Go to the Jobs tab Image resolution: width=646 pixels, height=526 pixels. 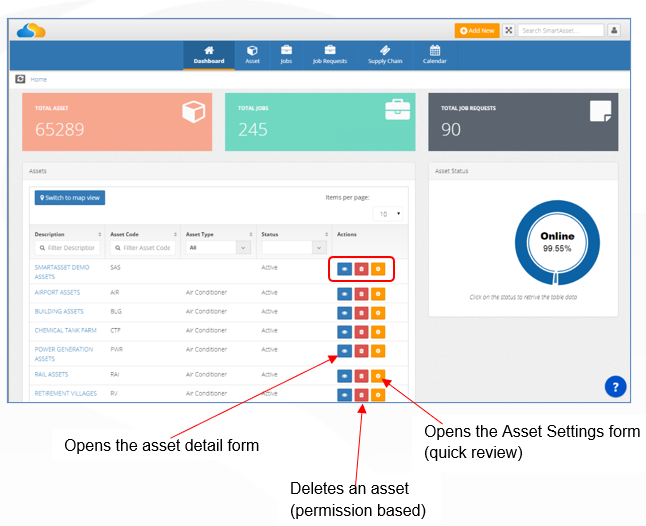point(286,55)
